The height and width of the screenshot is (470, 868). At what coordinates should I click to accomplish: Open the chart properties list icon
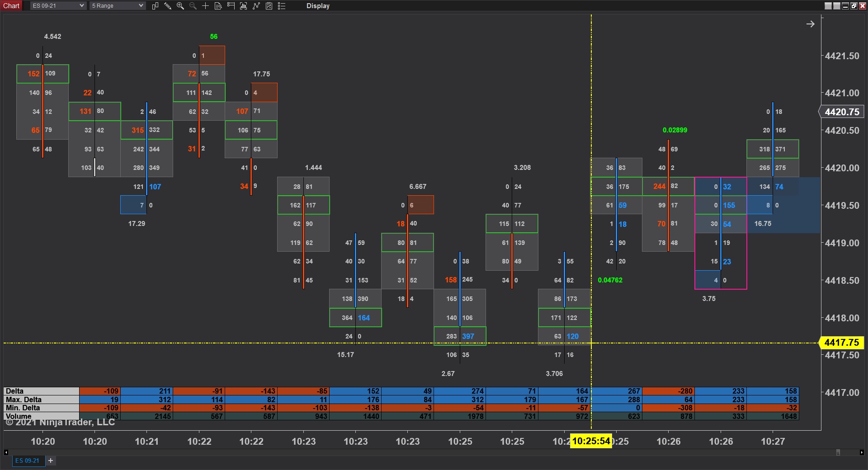point(282,6)
